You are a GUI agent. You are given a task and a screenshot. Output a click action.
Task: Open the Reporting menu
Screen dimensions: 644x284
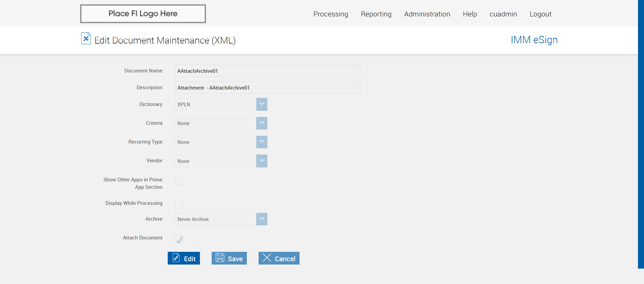[x=376, y=14]
